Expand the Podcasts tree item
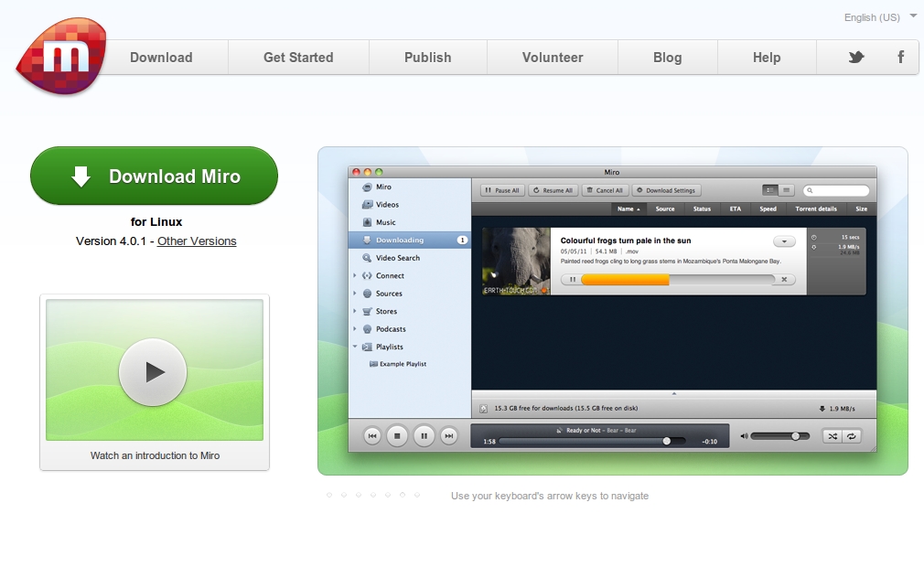Viewport: 924px width, 567px height. 355,328
